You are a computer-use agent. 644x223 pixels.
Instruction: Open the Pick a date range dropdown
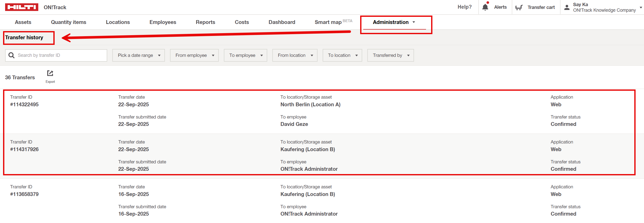coord(139,55)
